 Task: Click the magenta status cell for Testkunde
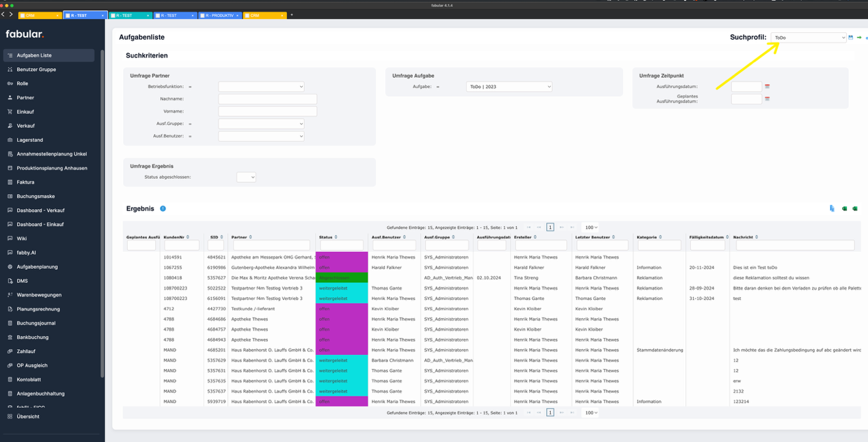click(x=342, y=309)
